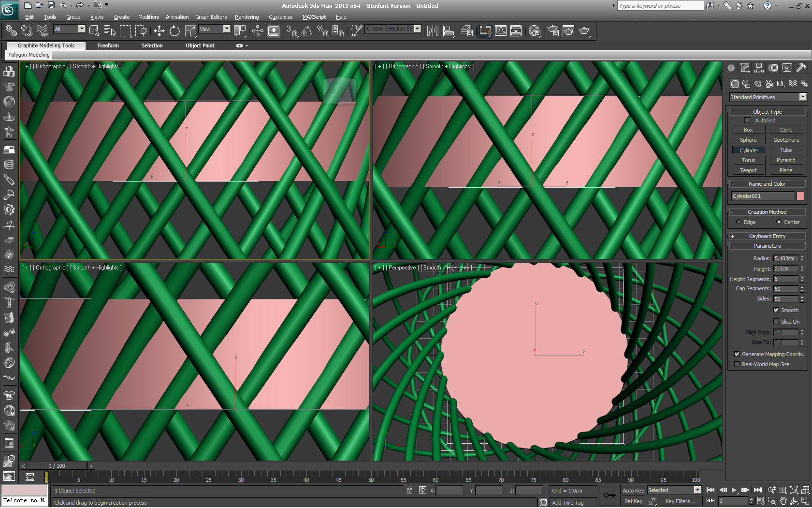Open the Rendering menu
This screenshot has width=812, height=508.
[246, 17]
